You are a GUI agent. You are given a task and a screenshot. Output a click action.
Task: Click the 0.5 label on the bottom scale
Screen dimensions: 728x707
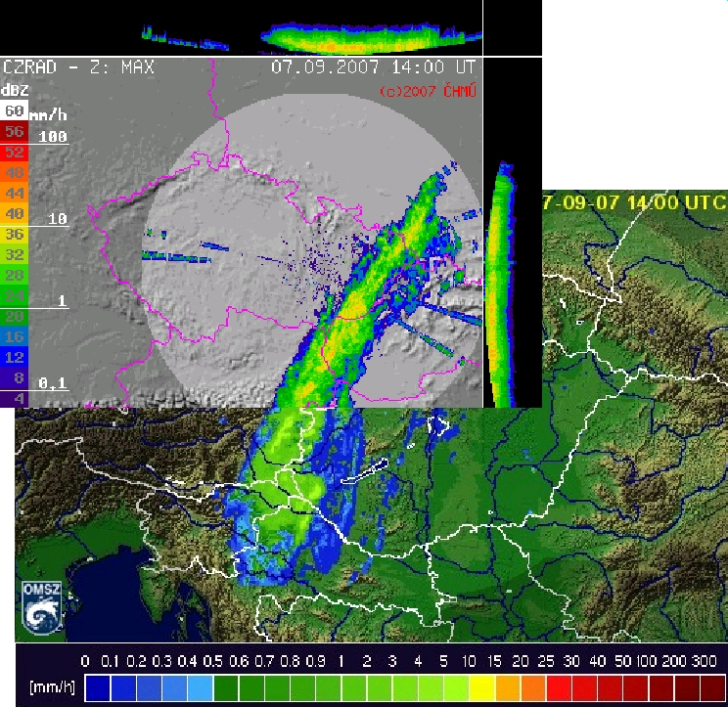pos(213,661)
